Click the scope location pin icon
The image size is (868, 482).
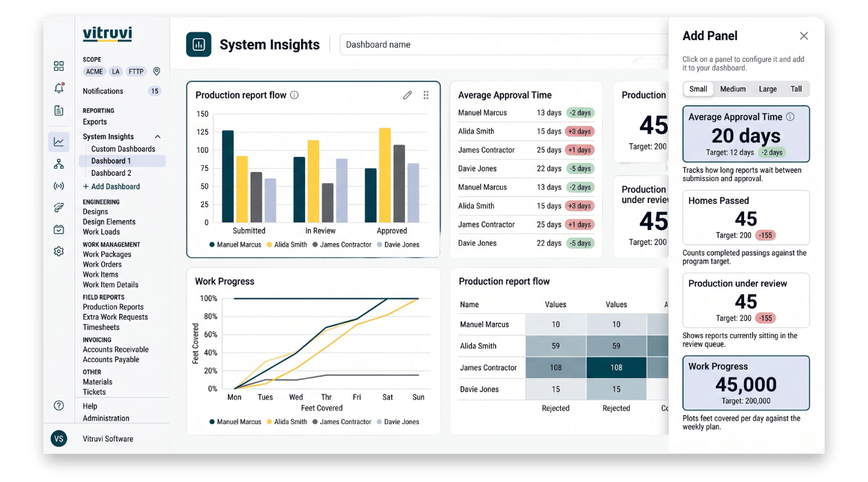(x=156, y=72)
